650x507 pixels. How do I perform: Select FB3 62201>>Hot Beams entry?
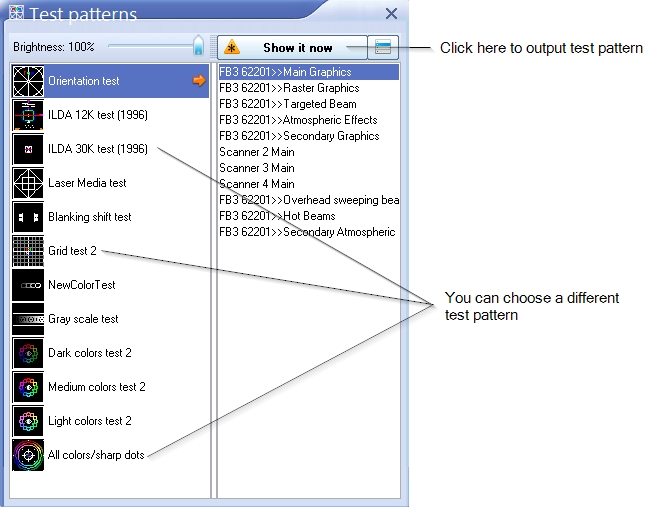pos(277,216)
